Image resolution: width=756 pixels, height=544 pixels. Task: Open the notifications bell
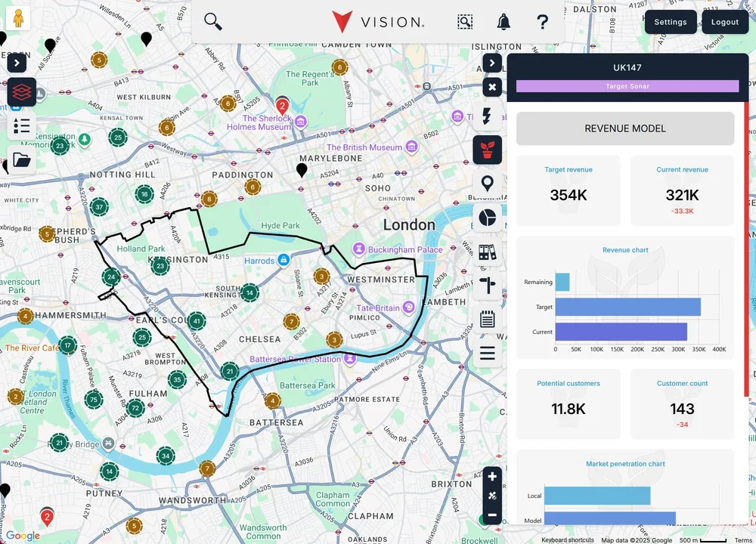click(503, 22)
